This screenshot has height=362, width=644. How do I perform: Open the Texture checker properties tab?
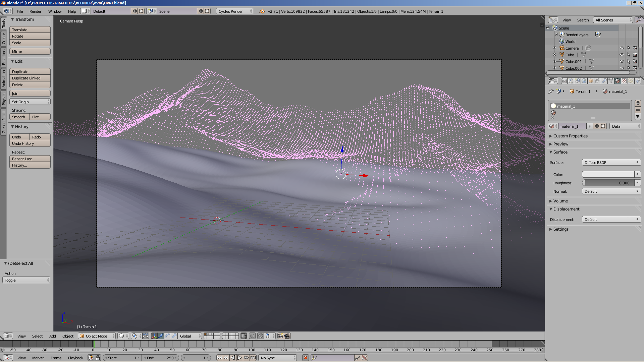click(624, 81)
